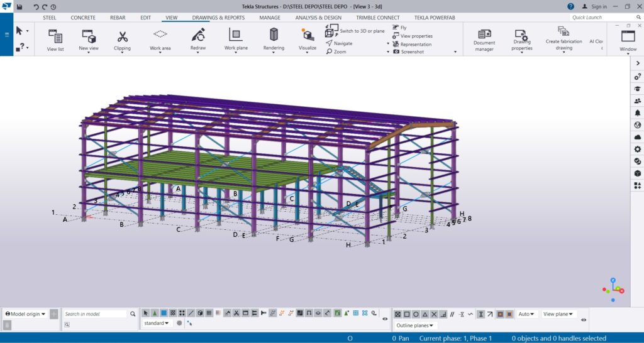Screen dimensions: 644x343
Task: Open the Auto snap depth dropdown
Action: point(526,314)
